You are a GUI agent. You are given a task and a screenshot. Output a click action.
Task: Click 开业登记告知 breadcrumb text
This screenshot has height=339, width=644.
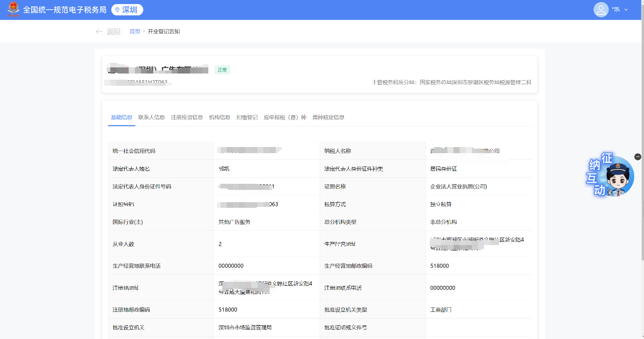164,32
